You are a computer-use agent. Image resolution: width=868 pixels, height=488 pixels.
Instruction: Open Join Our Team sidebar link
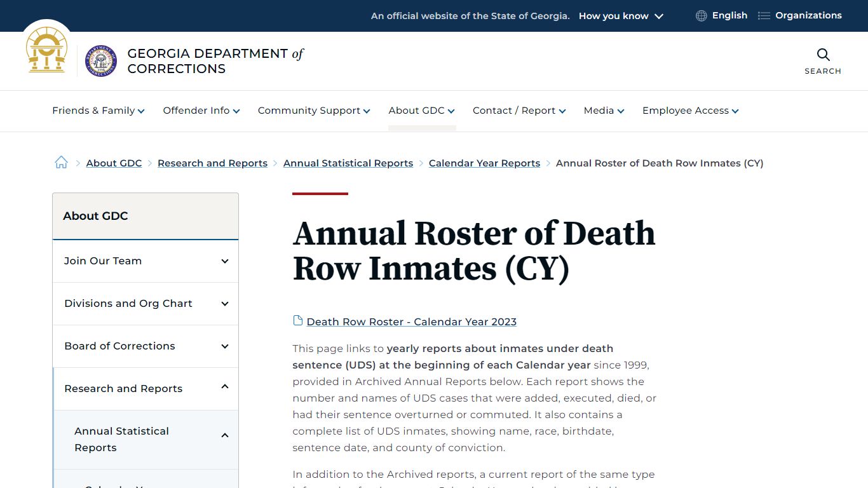coord(103,261)
